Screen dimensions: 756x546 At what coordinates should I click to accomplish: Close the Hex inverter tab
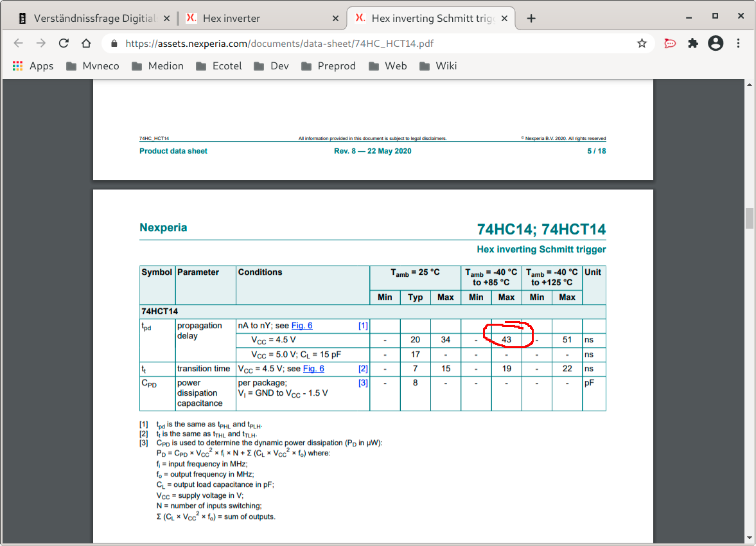click(335, 19)
